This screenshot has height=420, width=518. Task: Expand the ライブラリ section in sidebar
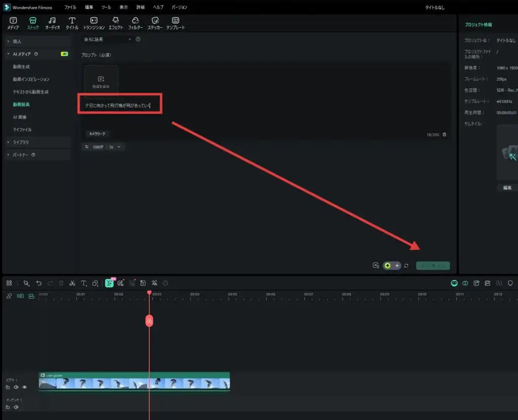click(x=21, y=143)
